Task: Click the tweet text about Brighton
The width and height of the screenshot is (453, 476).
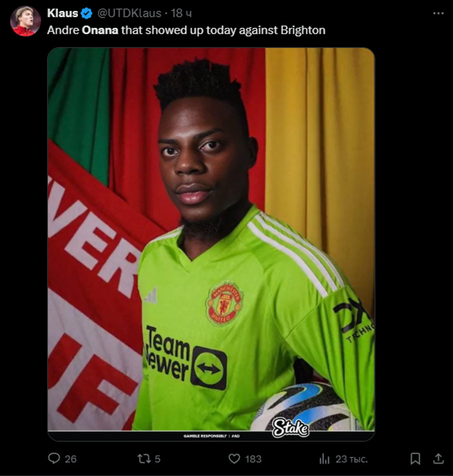Action: click(x=186, y=30)
